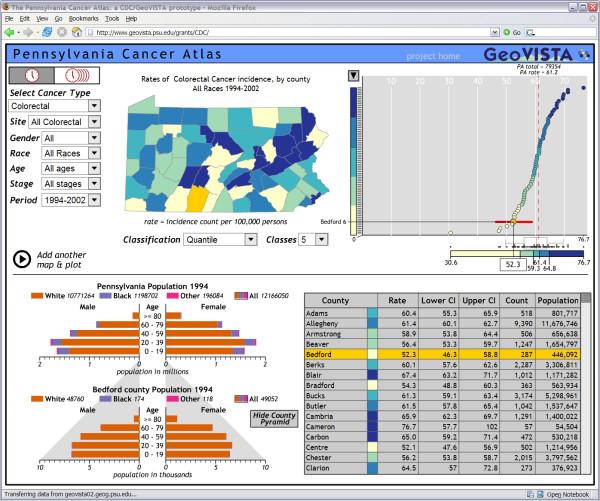Open the Edit menu

click(24, 19)
